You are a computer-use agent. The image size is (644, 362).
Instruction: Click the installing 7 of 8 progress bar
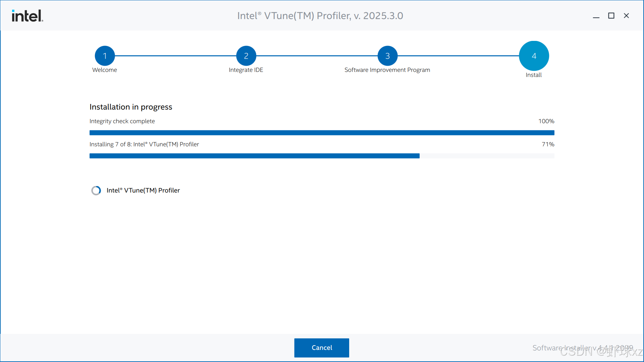322,156
